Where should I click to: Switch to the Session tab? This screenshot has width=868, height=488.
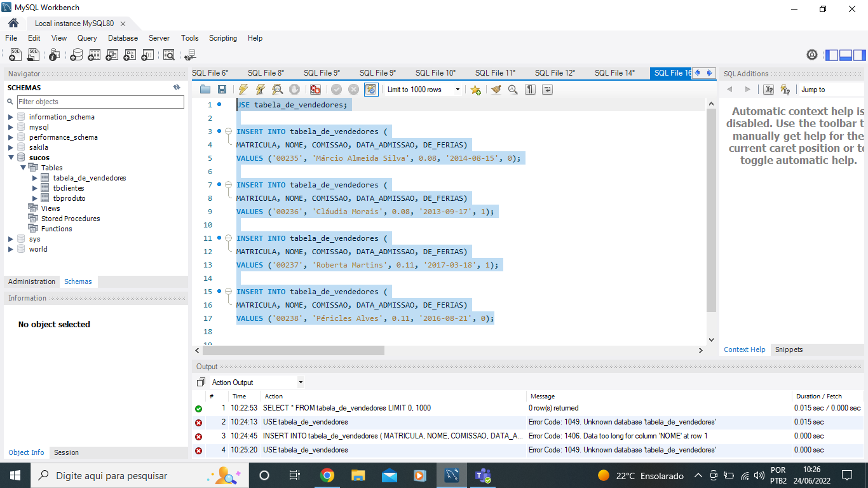pyautogui.click(x=66, y=452)
